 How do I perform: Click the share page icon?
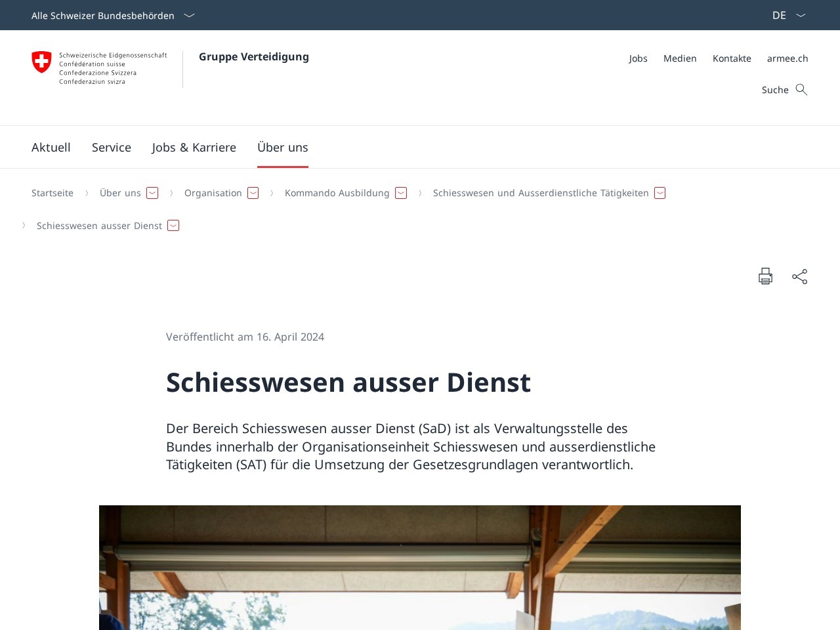[x=799, y=276]
